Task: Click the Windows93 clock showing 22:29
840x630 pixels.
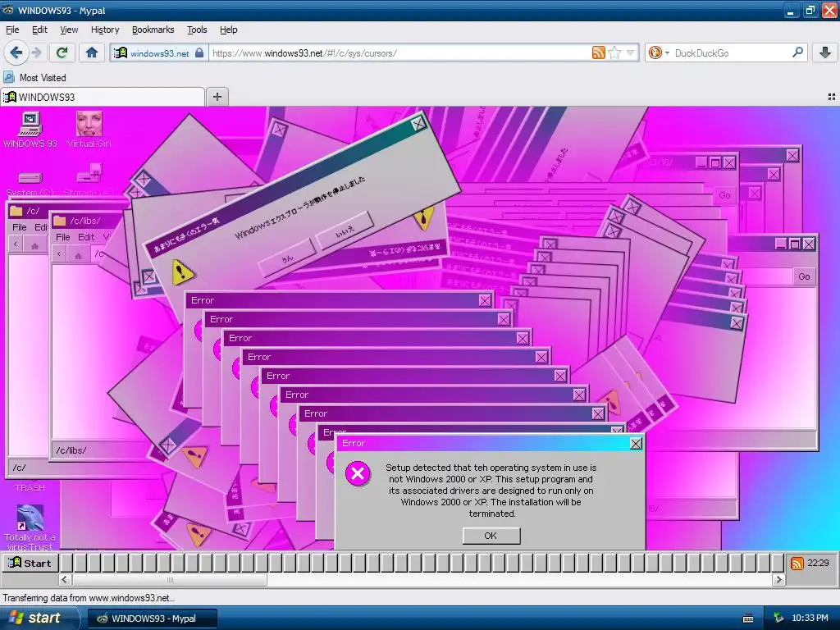Action: click(x=818, y=563)
